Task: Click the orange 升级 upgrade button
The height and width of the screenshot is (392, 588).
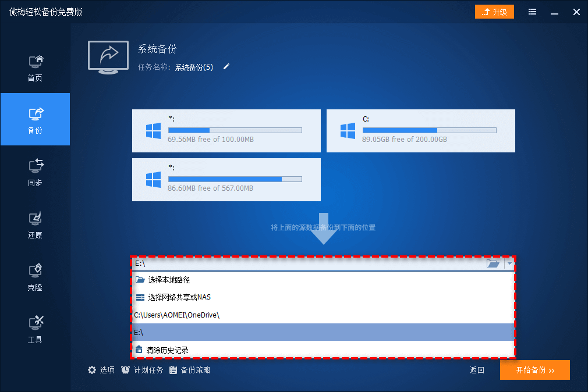Action: pyautogui.click(x=494, y=12)
